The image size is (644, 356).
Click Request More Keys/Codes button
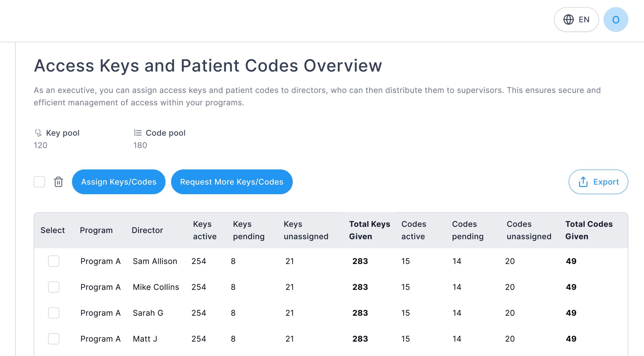(231, 182)
